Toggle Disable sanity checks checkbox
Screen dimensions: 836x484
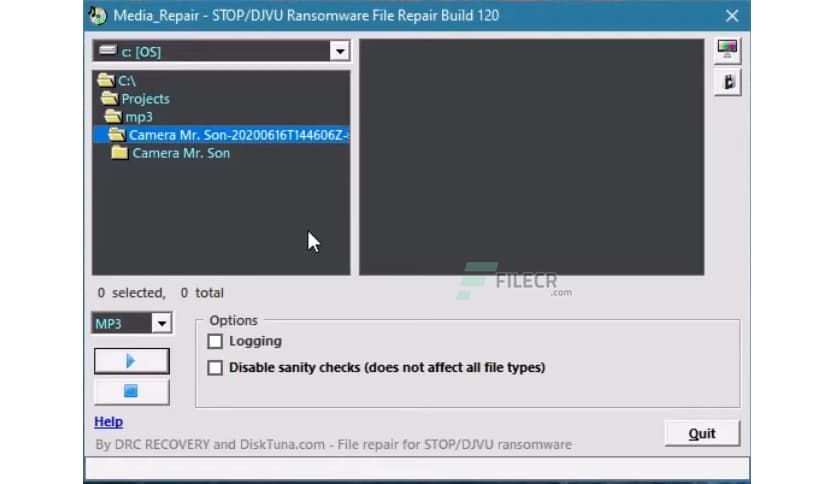point(215,367)
